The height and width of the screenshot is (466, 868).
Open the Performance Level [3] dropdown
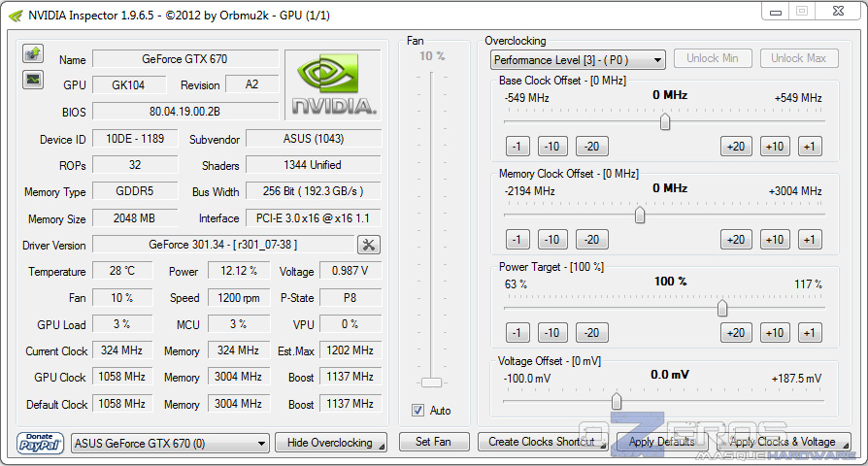click(578, 60)
